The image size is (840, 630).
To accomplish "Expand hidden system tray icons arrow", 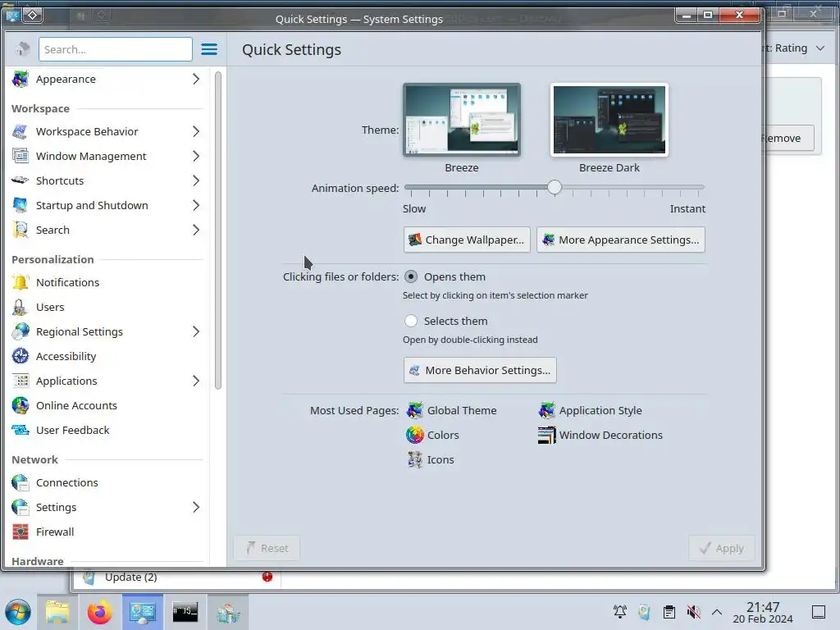I will (717, 612).
